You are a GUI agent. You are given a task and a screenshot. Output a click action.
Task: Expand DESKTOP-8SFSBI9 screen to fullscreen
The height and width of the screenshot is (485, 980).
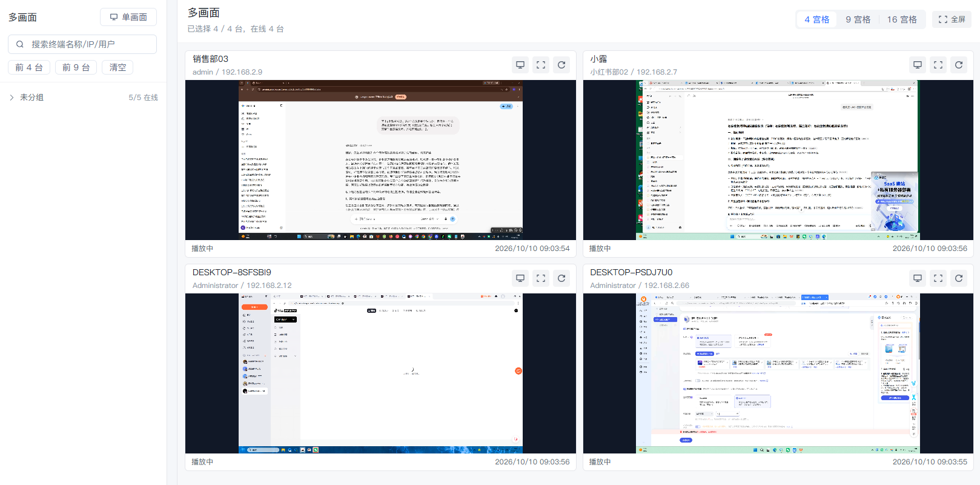click(541, 278)
